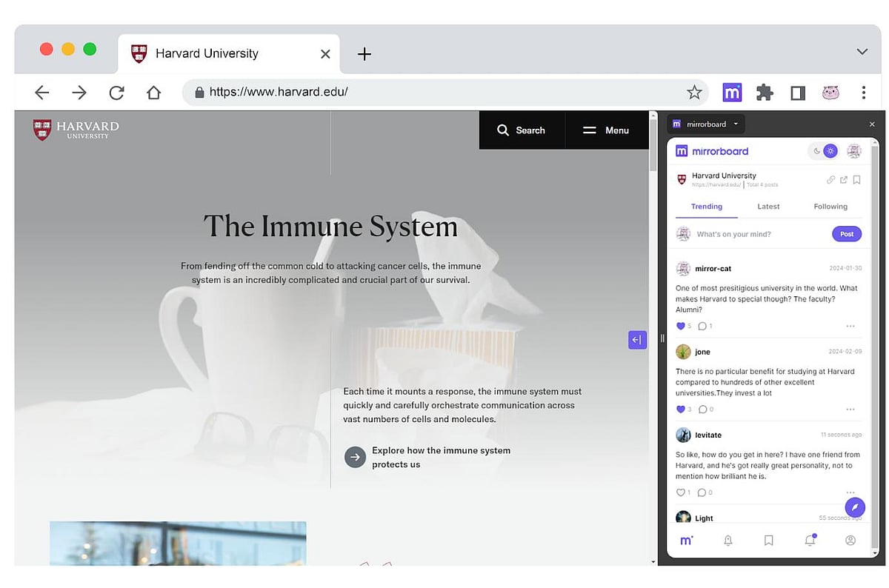The image size is (889, 588).
Task: Click the browser forward arrow
Action: pyautogui.click(x=79, y=93)
